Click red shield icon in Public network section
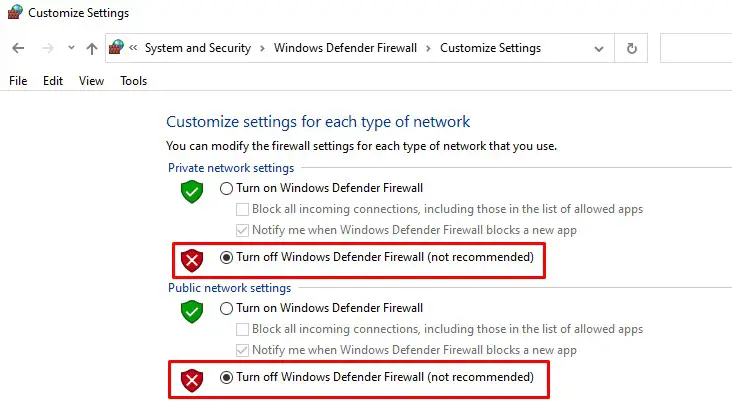This screenshot has width=732, height=418. [192, 381]
